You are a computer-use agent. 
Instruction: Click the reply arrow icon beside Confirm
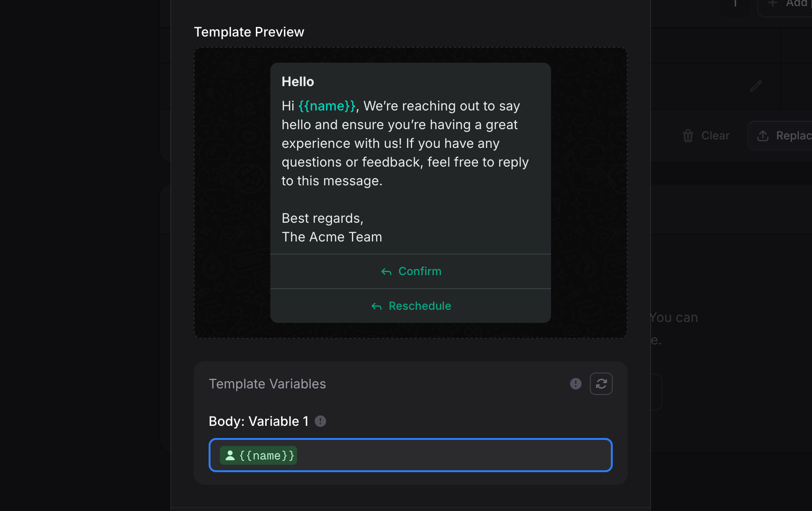(x=386, y=271)
